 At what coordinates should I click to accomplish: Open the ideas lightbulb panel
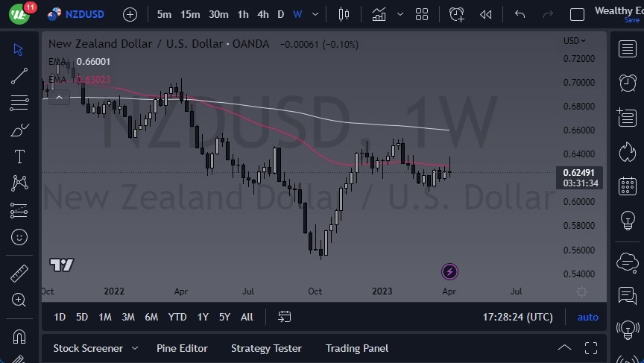pos(627,221)
